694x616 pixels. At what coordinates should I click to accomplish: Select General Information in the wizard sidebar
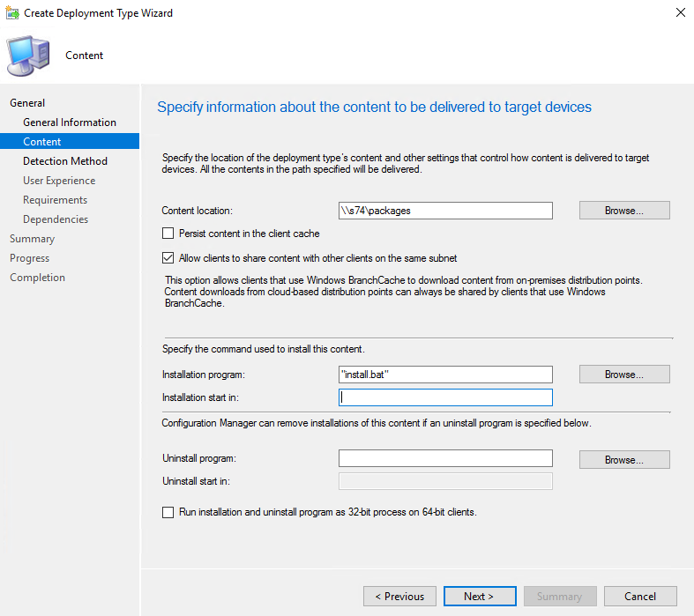click(x=70, y=122)
